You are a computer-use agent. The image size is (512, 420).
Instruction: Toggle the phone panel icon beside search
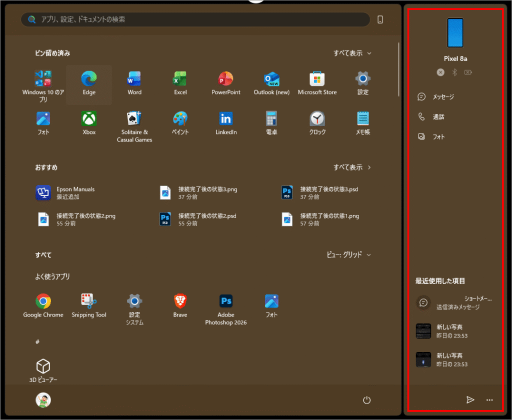click(x=380, y=19)
